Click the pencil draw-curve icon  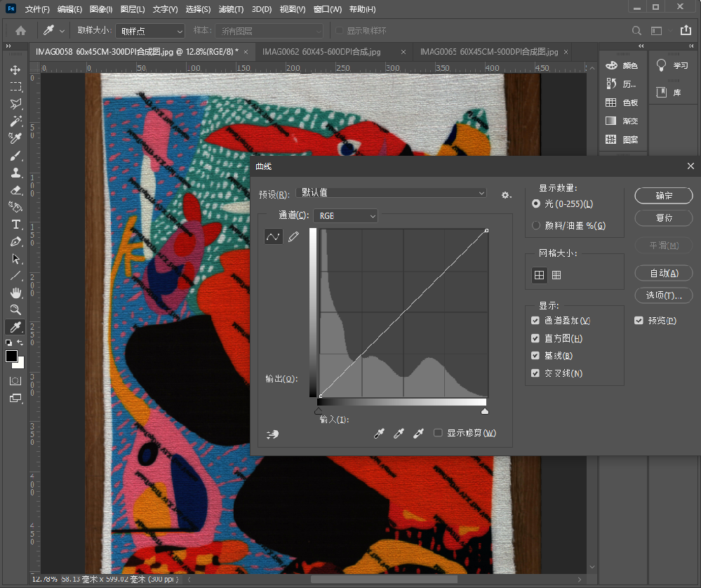[x=293, y=237]
